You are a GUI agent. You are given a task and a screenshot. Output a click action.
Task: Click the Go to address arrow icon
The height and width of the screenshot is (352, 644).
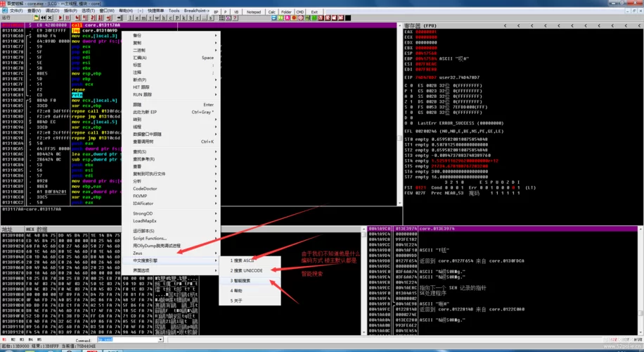point(120,18)
